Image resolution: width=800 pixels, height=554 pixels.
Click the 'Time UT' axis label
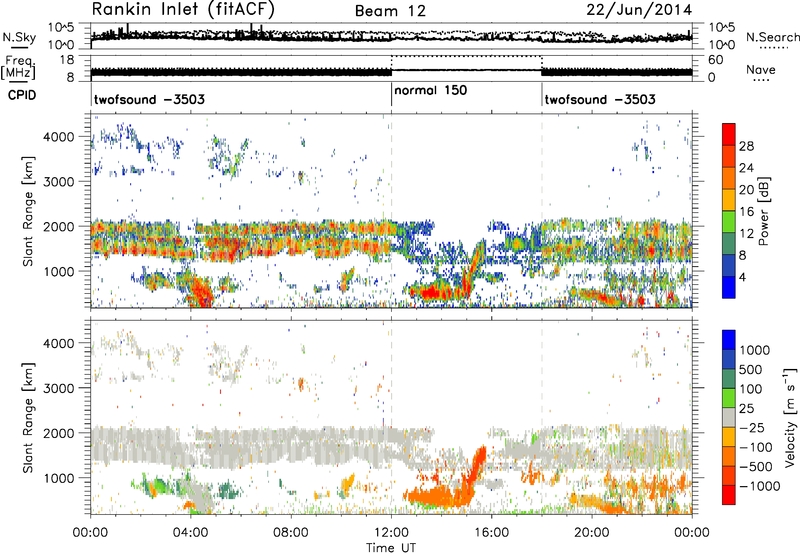click(x=391, y=548)
